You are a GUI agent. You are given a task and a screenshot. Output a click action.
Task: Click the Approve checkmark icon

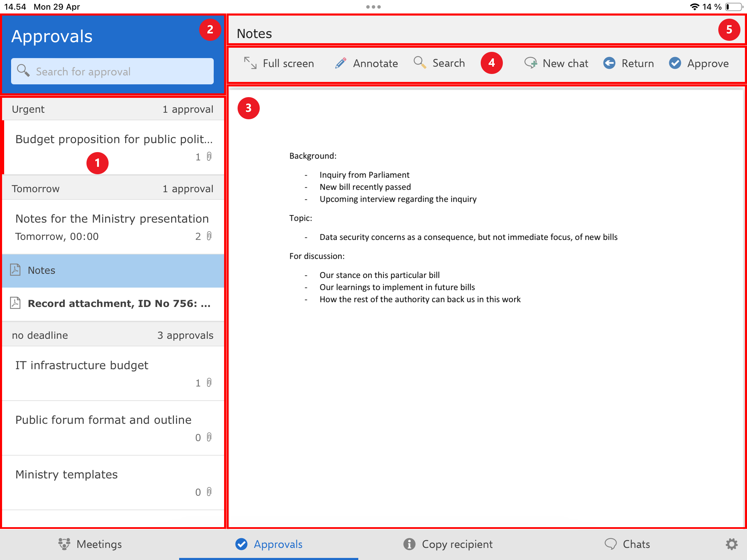(x=675, y=63)
